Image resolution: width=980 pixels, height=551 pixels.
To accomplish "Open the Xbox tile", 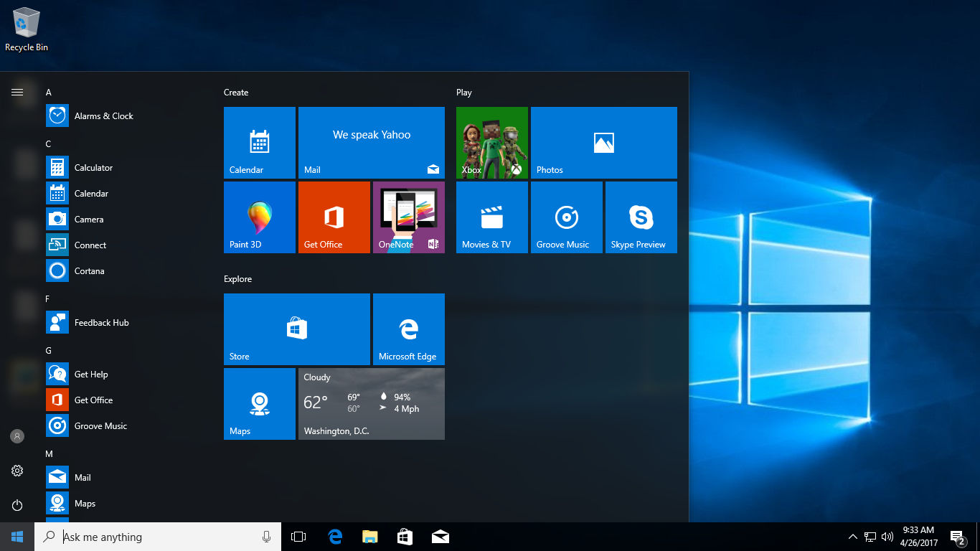I will [492, 143].
